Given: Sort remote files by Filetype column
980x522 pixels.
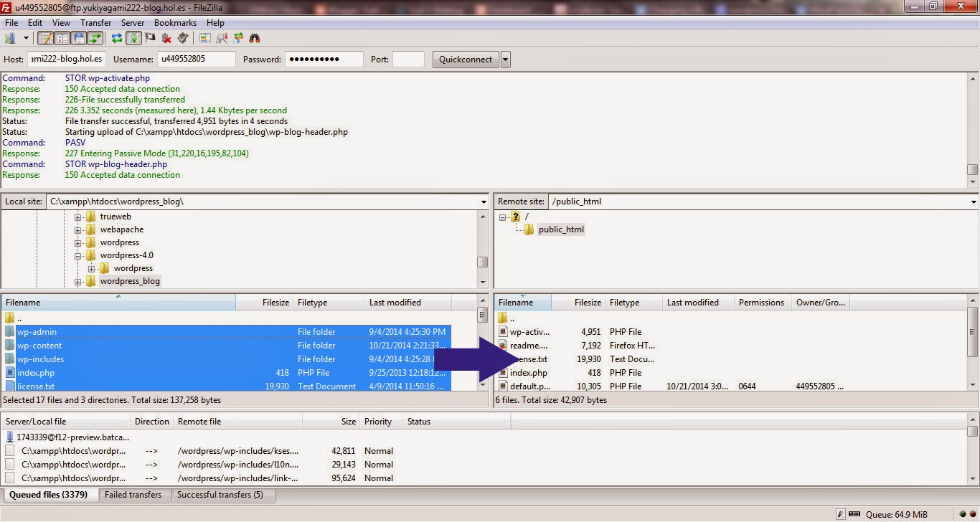Looking at the screenshot, I should 634,303.
